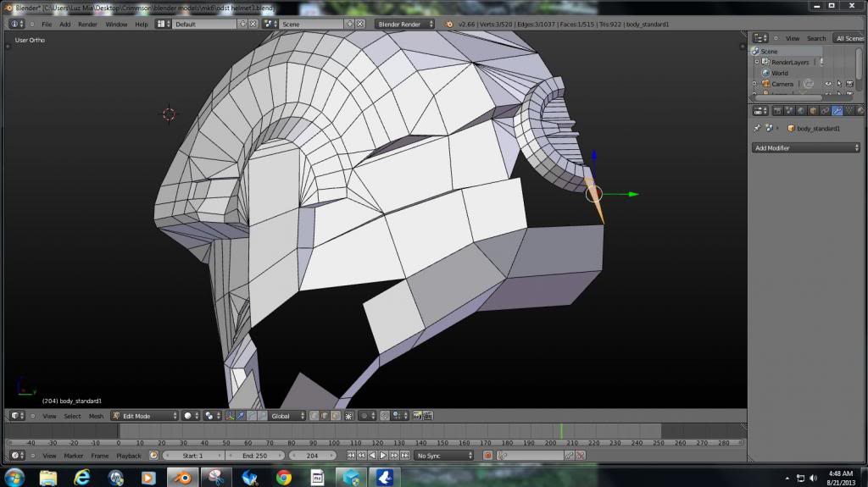Click the Search button in outliner header

click(x=816, y=38)
